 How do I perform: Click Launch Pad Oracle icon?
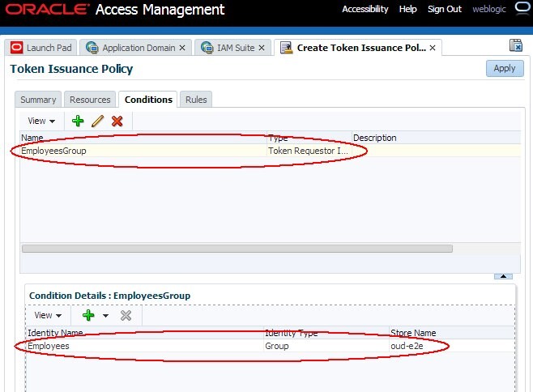pos(16,48)
